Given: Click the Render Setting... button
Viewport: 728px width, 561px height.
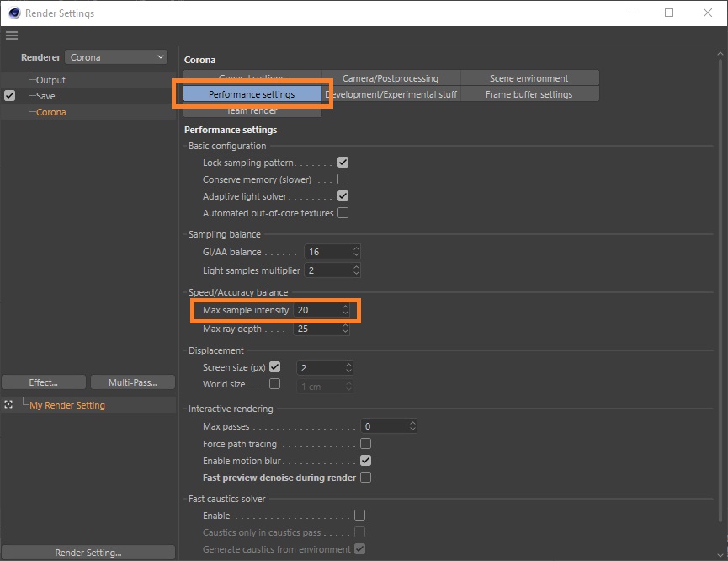Looking at the screenshot, I should [x=88, y=553].
